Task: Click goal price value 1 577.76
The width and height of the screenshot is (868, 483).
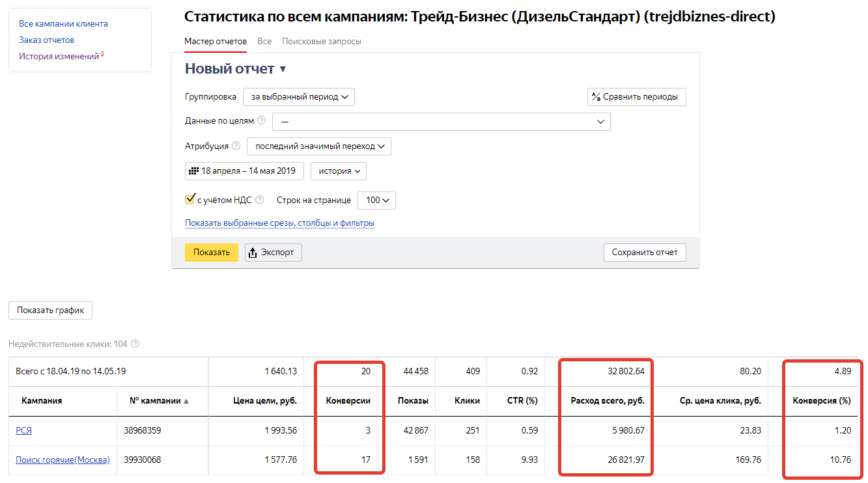Action: [x=281, y=460]
